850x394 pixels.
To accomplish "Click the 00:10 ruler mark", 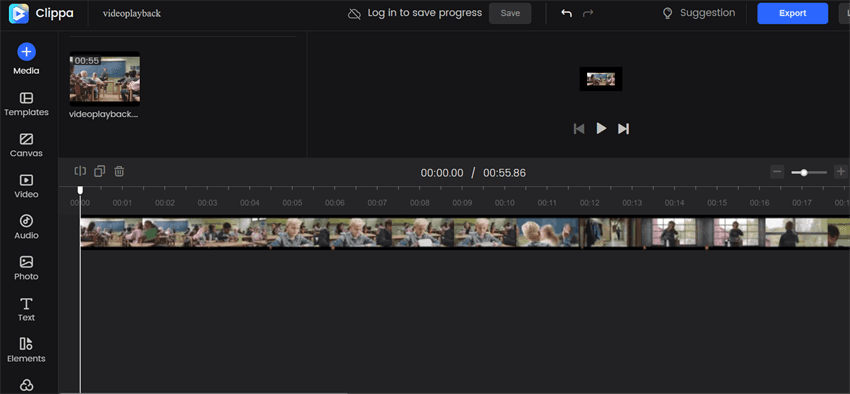I will point(505,203).
